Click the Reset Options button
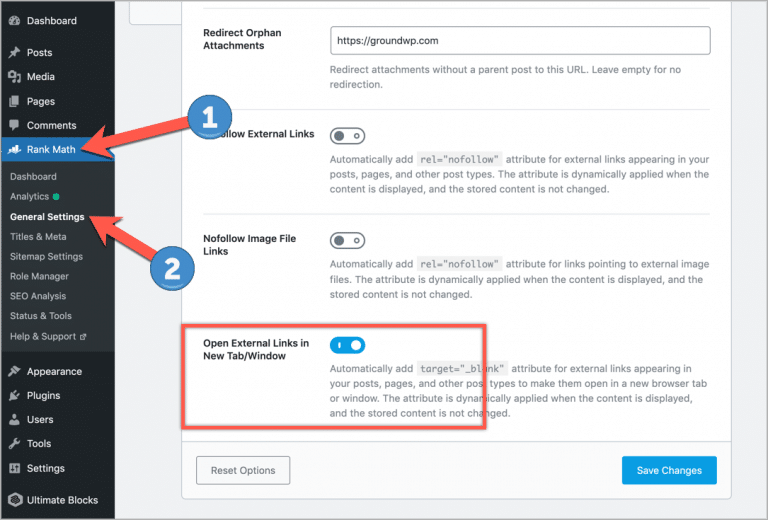Screen dimensions: 768x520 [x=243, y=470]
